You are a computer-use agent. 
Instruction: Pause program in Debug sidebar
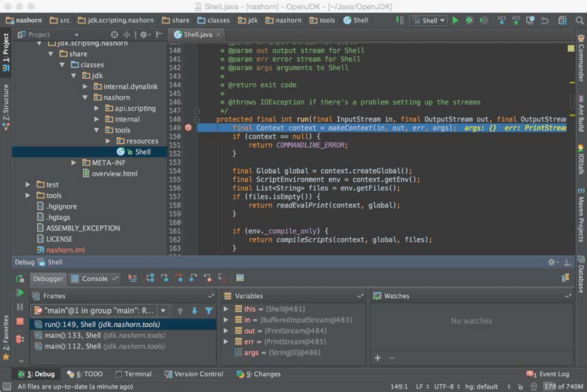[x=20, y=307]
